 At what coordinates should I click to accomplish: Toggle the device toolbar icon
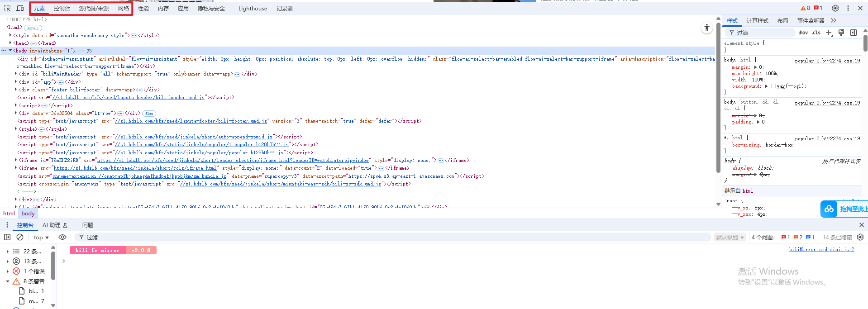(20, 8)
